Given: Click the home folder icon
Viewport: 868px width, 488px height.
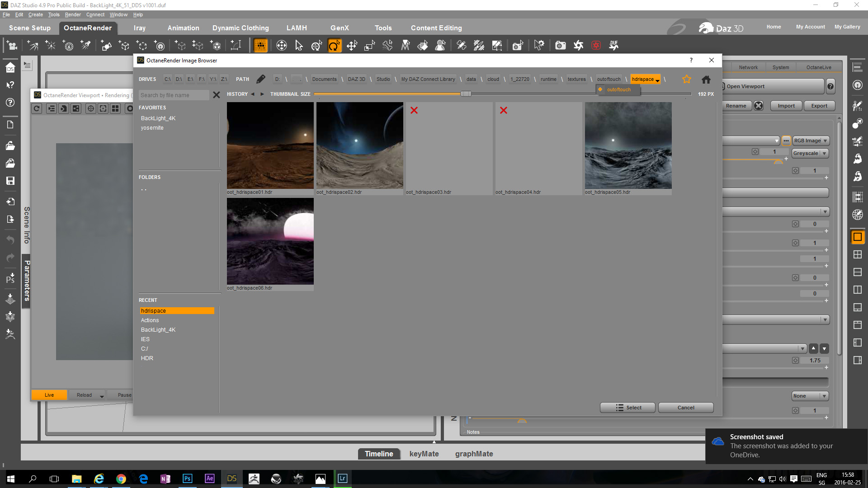Looking at the screenshot, I should [706, 80].
